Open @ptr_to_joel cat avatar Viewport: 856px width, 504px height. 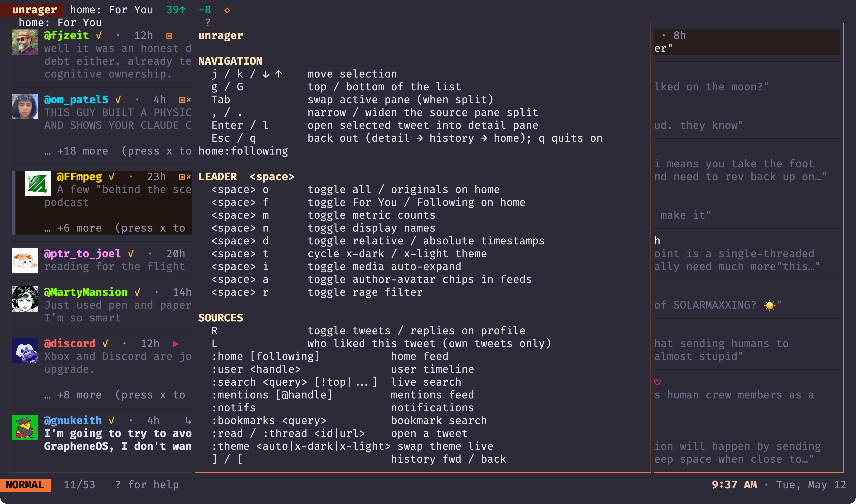[x=25, y=261]
